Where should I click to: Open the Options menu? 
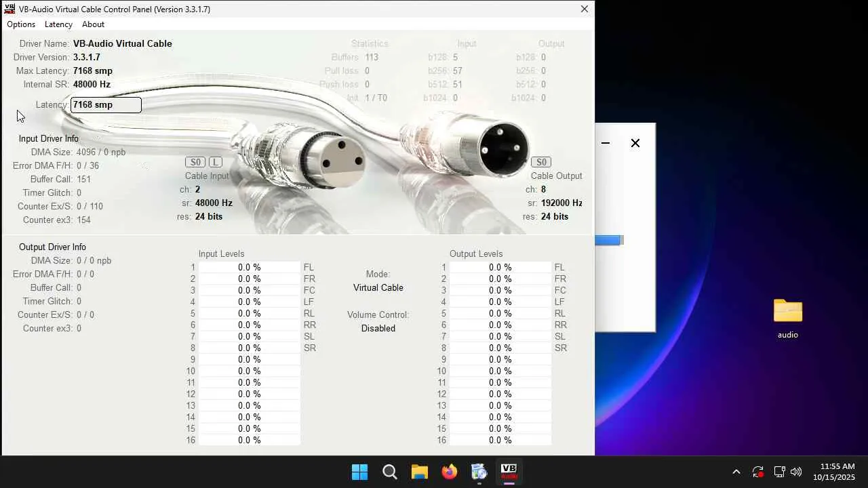(21, 24)
